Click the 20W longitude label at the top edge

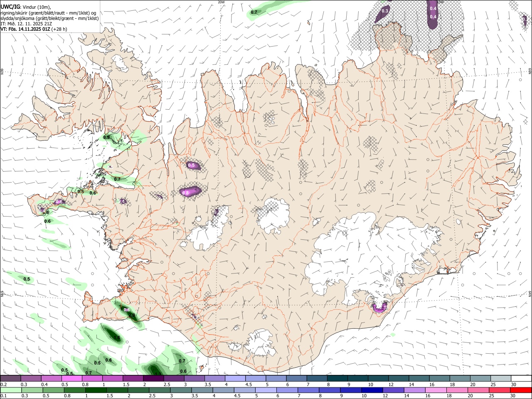(x=221, y=2)
